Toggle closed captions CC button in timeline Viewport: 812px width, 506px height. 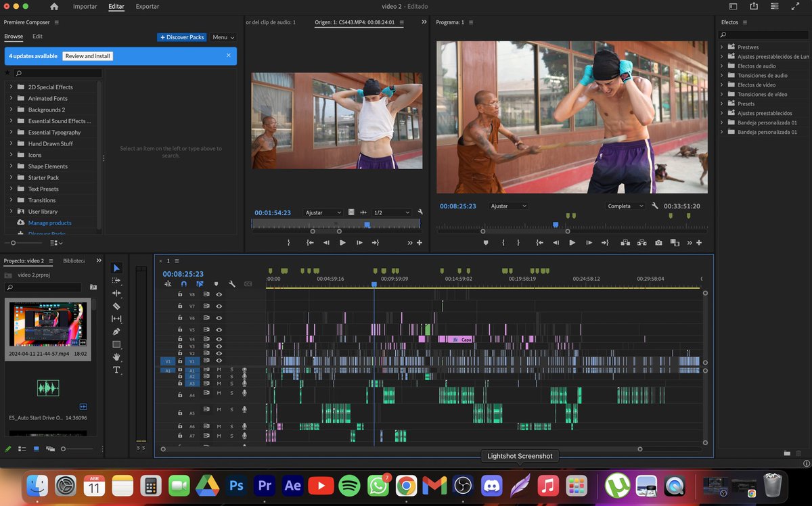pyautogui.click(x=248, y=284)
